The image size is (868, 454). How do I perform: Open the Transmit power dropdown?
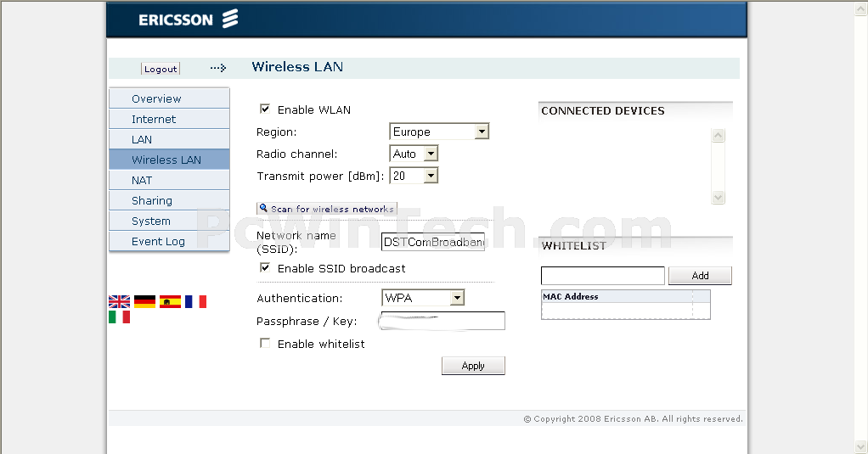tap(414, 176)
